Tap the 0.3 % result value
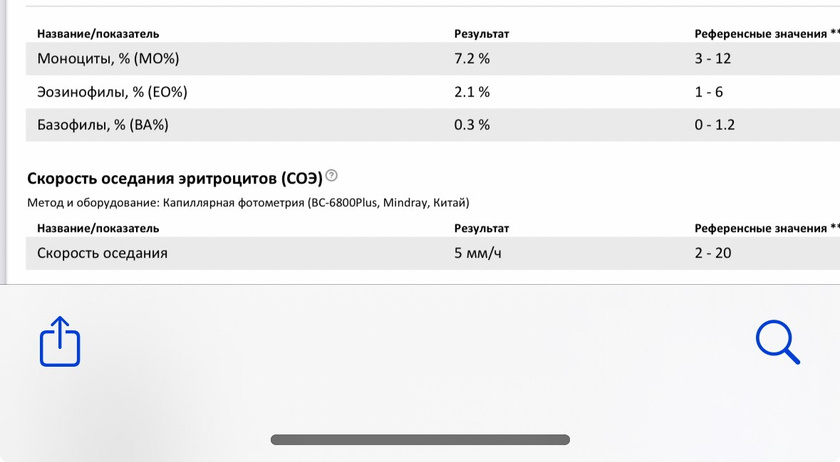This screenshot has width=840, height=462. pos(472,125)
